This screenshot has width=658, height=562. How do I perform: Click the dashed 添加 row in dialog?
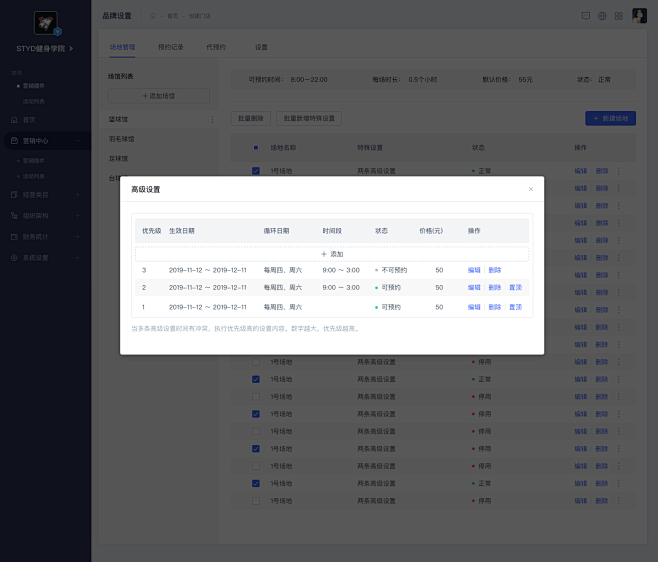tap(332, 254)
